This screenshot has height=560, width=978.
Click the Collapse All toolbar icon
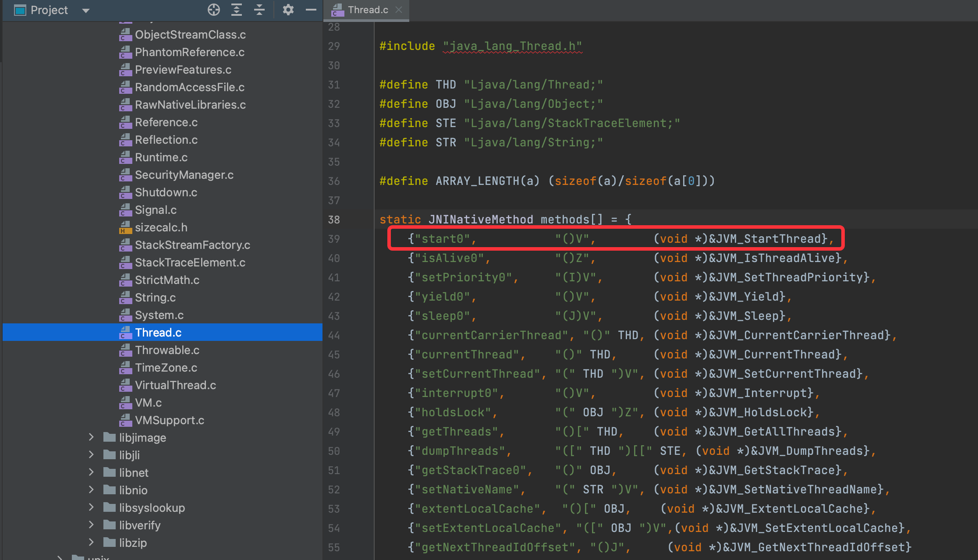pyautogui.click(x=259, y=10)
